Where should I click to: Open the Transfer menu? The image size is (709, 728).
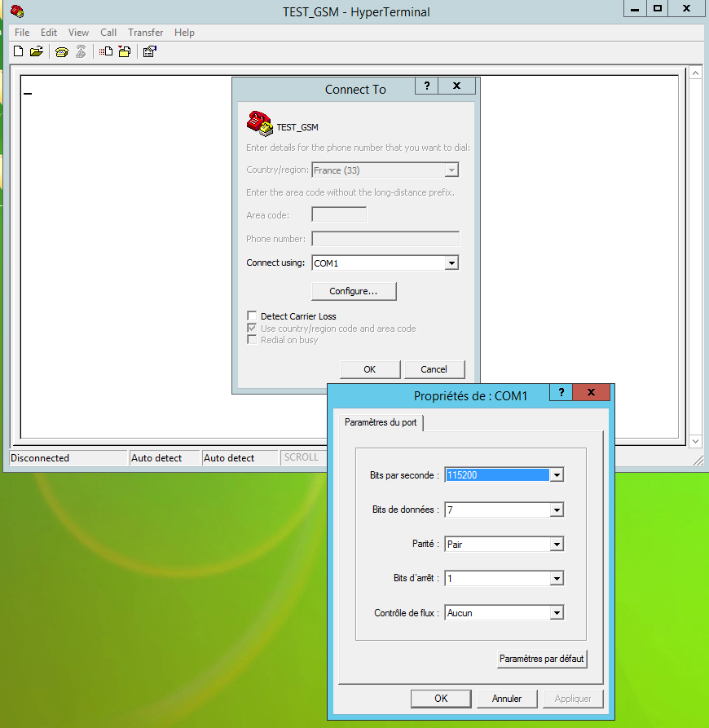pos(145,33)
